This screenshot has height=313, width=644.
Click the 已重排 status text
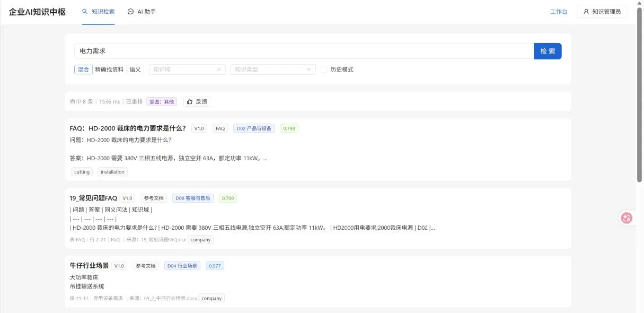[x=134, y=101]
